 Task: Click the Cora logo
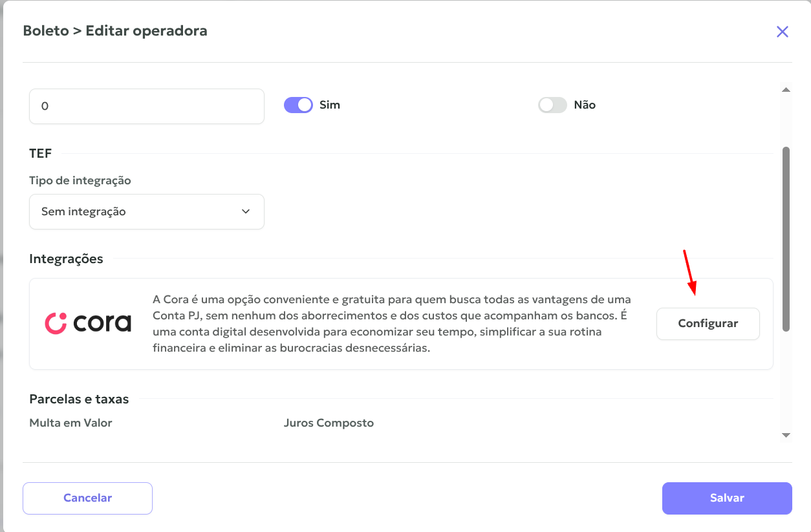88,323
